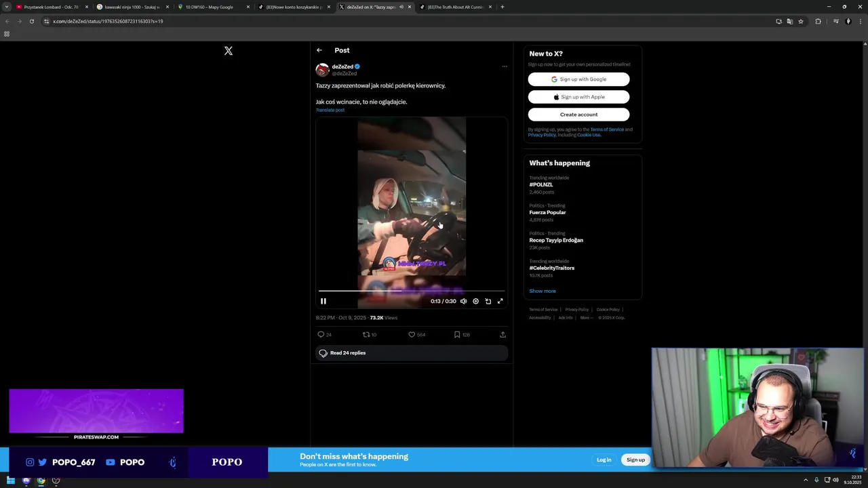868x488 pixels.
Task: Open the @deZeZed handle
Action: 344,73
